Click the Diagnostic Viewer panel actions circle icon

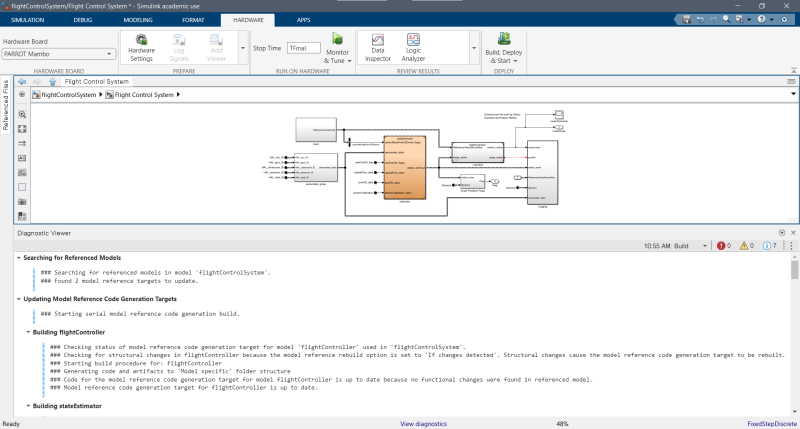pyautogui.click(x=782, y=233)
